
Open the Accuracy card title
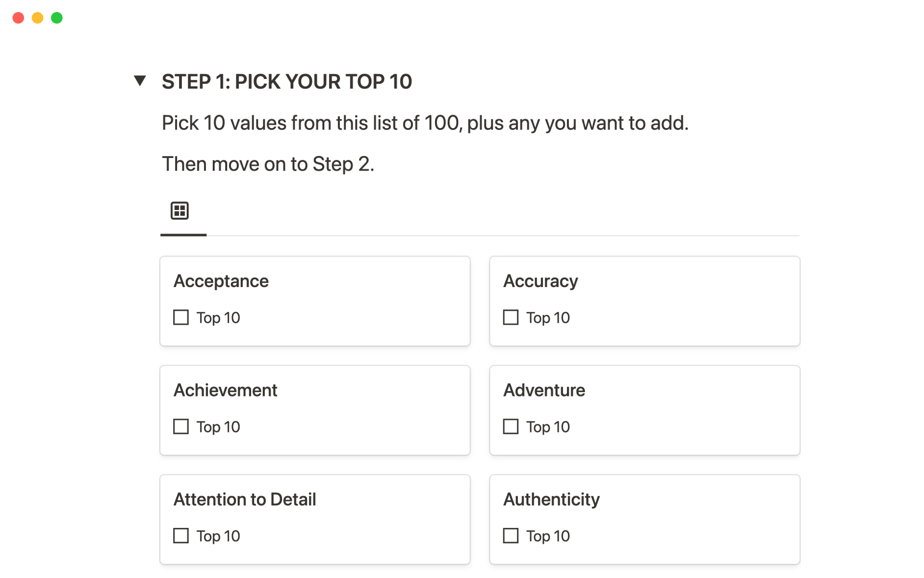540,281
